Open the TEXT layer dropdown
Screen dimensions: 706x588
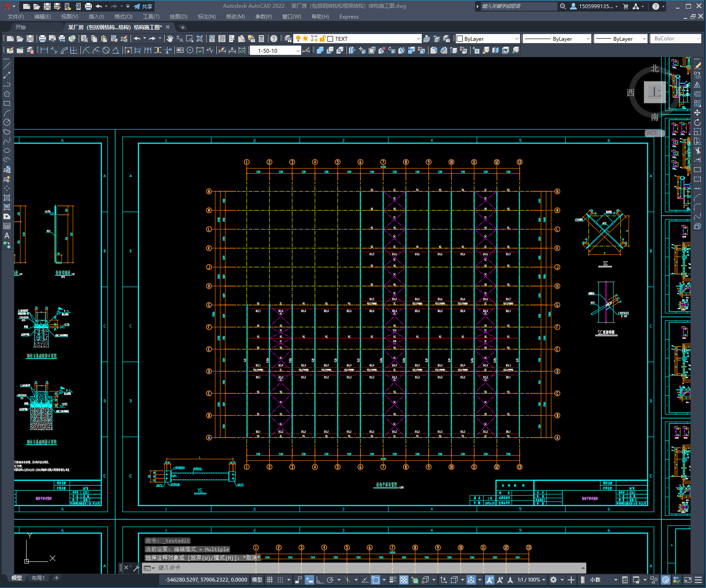click(357, 39)
